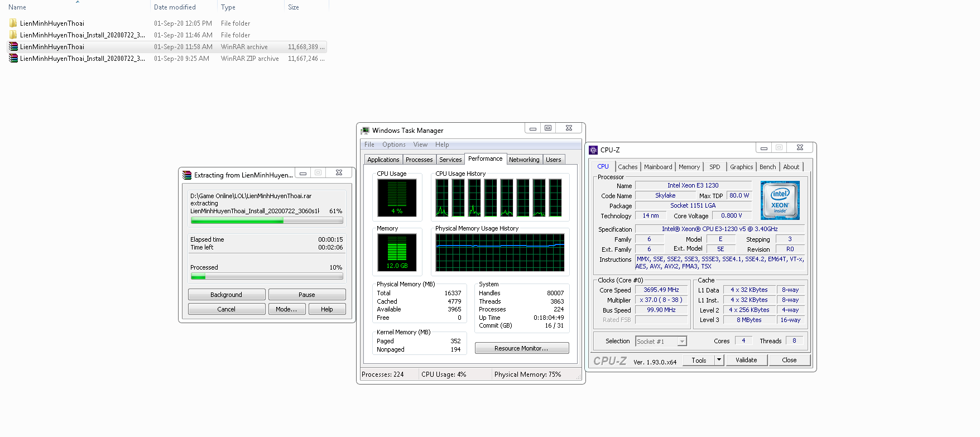980x437 pixels.
Task: Click the Validate button in CPU-Z
Action: click(x=746, y=360)
